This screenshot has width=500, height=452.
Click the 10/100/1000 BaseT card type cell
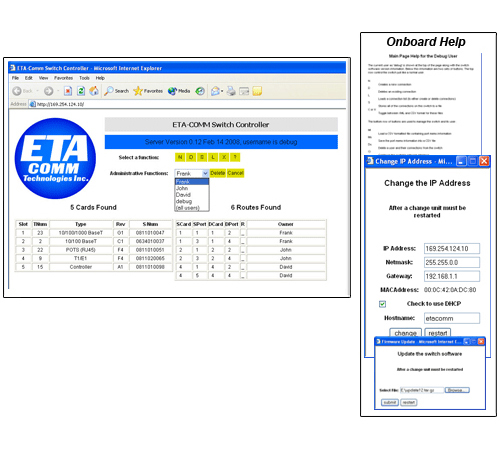81,233
